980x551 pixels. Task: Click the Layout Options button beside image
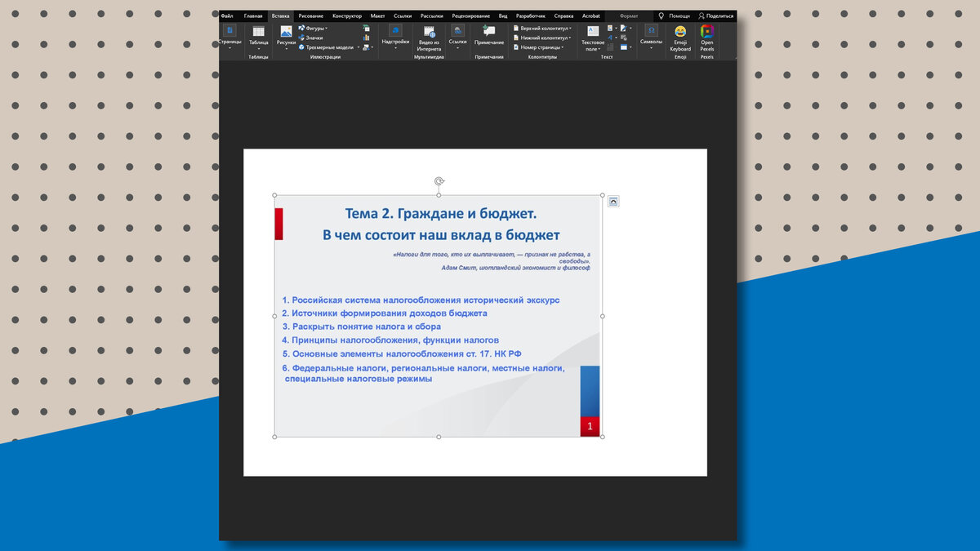(613, 201)
